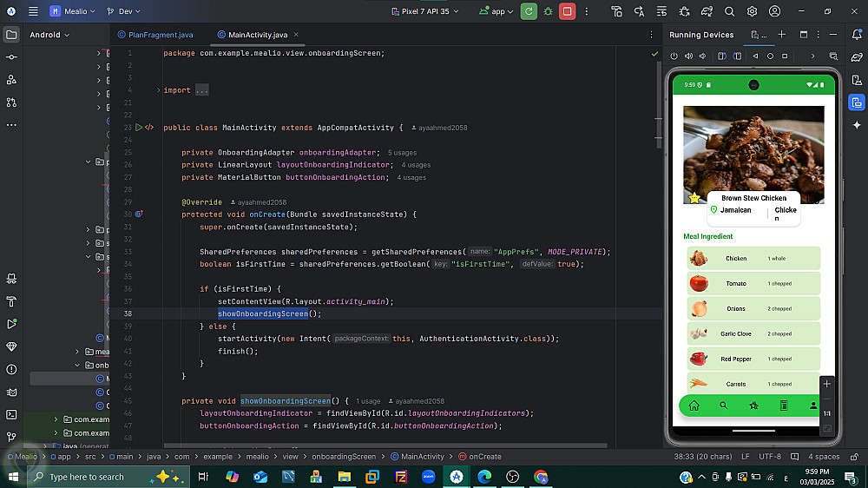The image size is (868, 488).
Task: Click the Windows taskbar search box
Action: coord(87,477)
